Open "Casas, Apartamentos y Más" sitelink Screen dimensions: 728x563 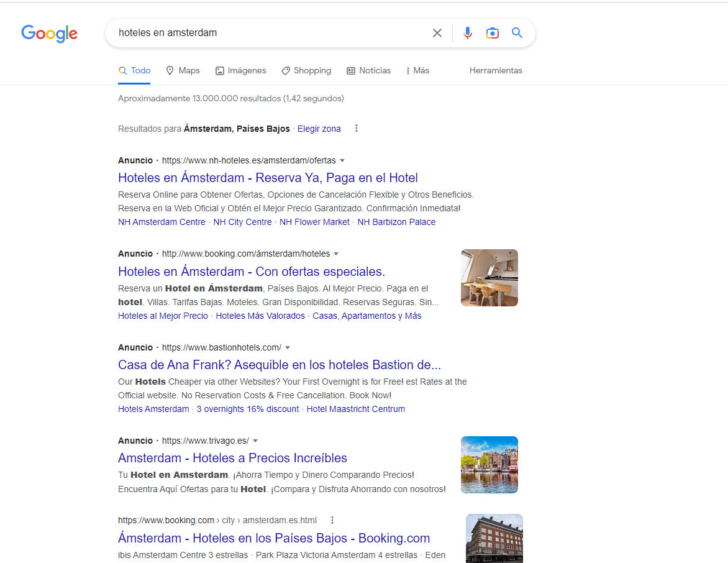coord(366,316)
